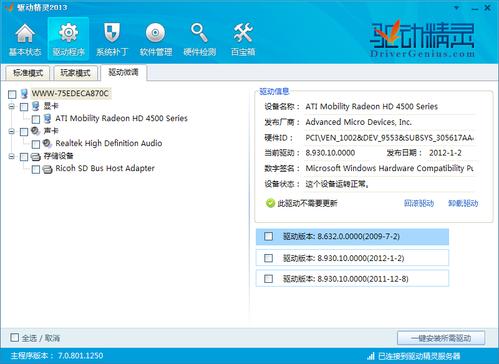499x364 pixels.
Task: Click the hardware ID PCI\VEN_1002 value
Action: (x=389, y=138)
